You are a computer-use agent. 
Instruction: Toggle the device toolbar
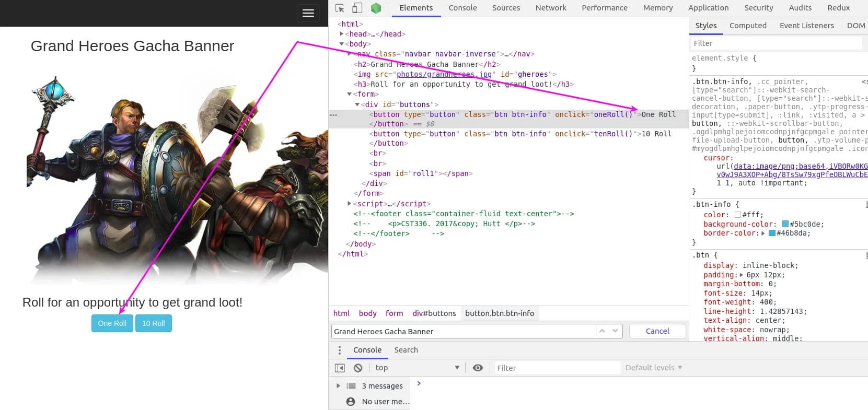(x=357, y=8)
